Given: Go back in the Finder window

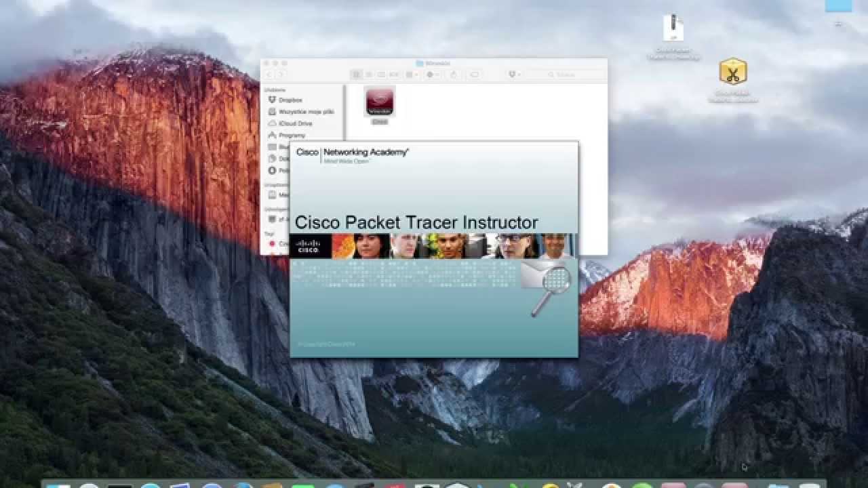Looking at the screenshot, I should click(269, 75).
